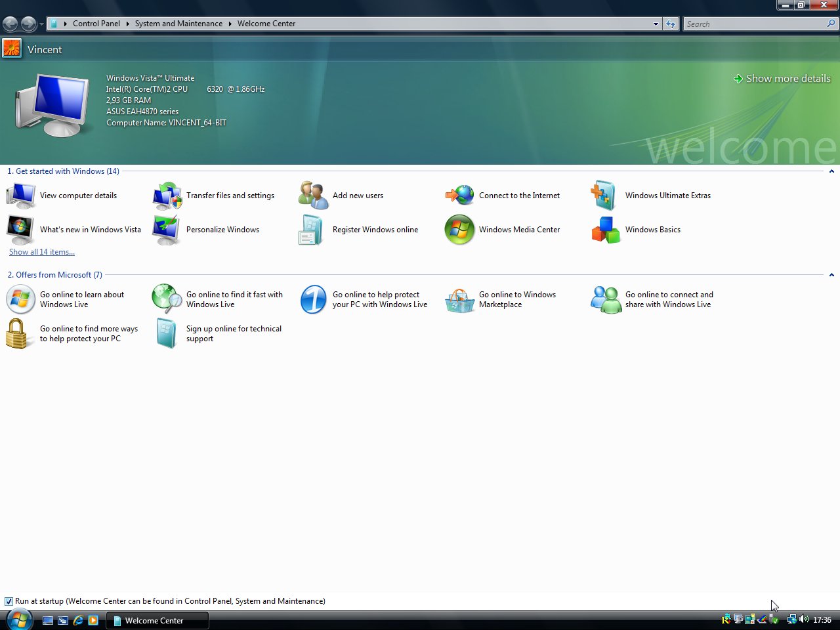Expand the arrow after System and Maintenance
The image size is (840, 630).
pos(230,24)
